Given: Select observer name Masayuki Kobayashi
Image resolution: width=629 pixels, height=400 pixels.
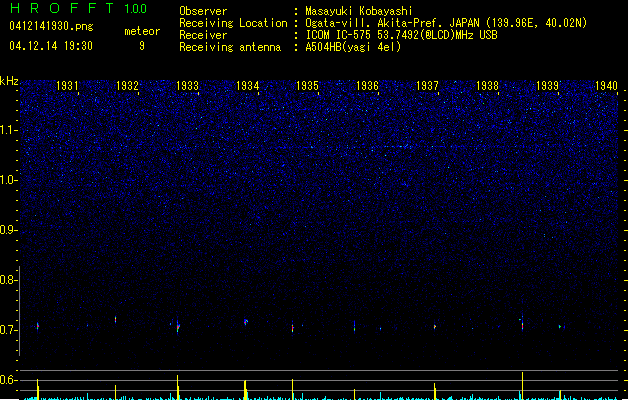Looking at the screenshot, I should (x=359, y=11).
